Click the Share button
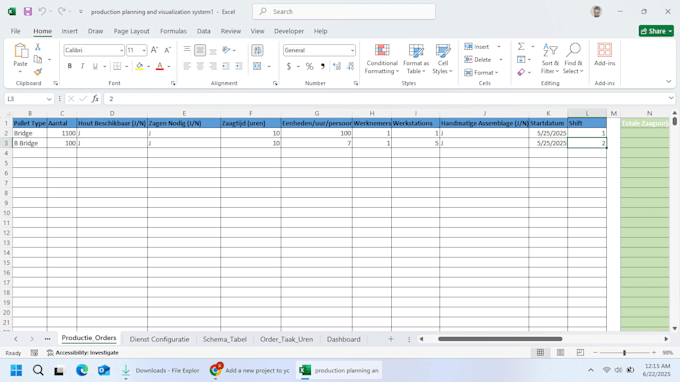 [656, 31]
